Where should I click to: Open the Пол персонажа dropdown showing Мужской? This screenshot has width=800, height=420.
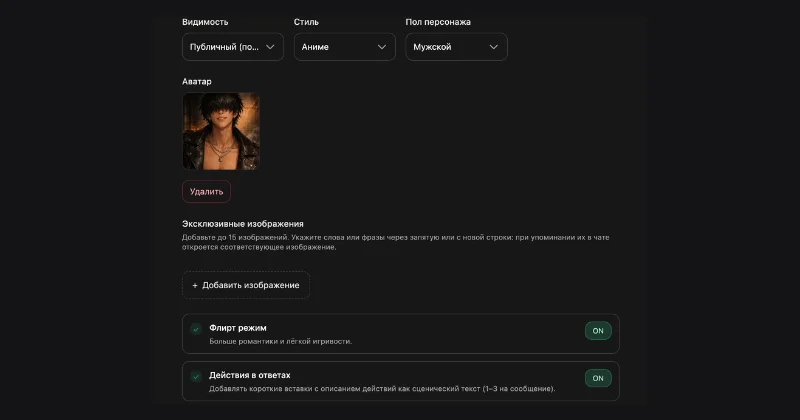click(x=456, y=47)
